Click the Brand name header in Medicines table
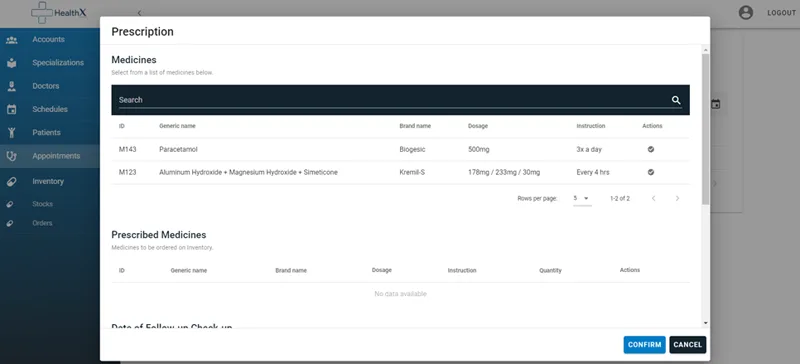The width and height of the screenshot is (800, 364). [415, 126]
